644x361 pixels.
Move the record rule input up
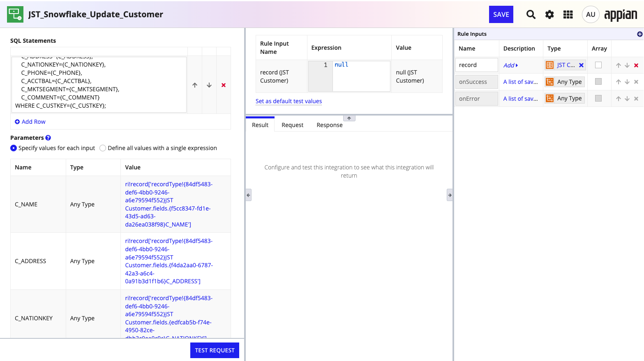(619, 65)
